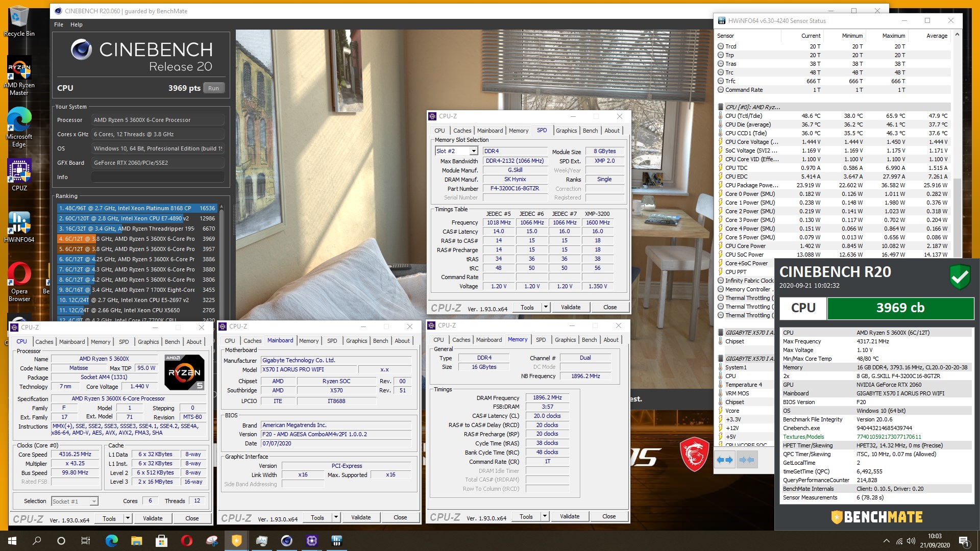Click the volume icon in the system tray
Screen dimensions: 980x551
pos(911,541)
